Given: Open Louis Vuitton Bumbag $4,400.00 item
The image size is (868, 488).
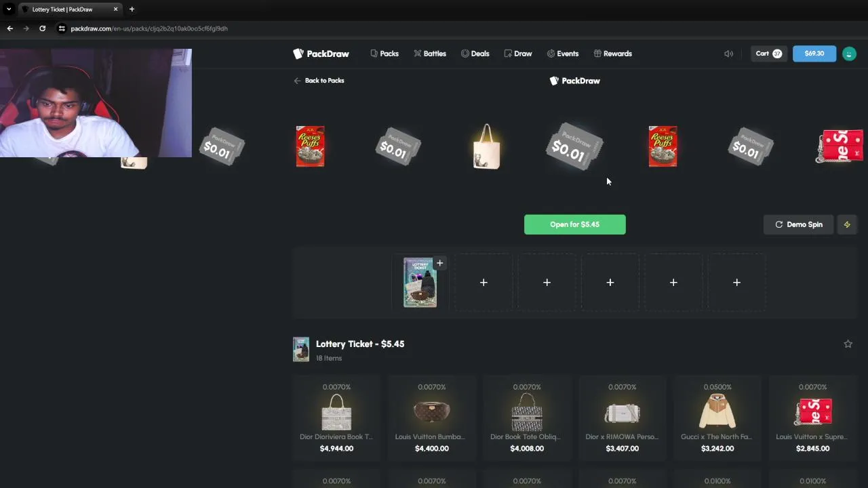Looking at the screenshot, I should click(432, 418).
